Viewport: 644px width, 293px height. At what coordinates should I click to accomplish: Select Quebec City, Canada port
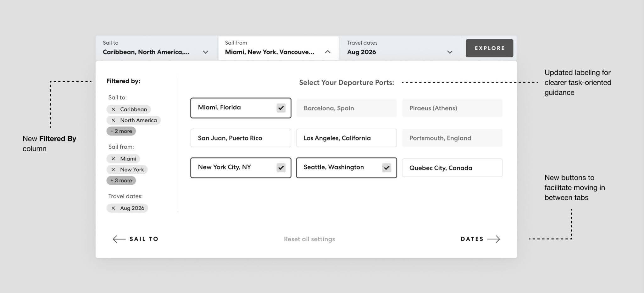click(452, 168)
